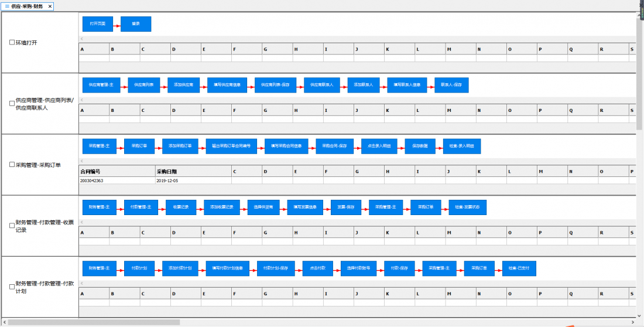Click the horizontal scrollbar thumb at bottom
The width and height of the screenshot is (644, 327).
(x=94, y=322)
